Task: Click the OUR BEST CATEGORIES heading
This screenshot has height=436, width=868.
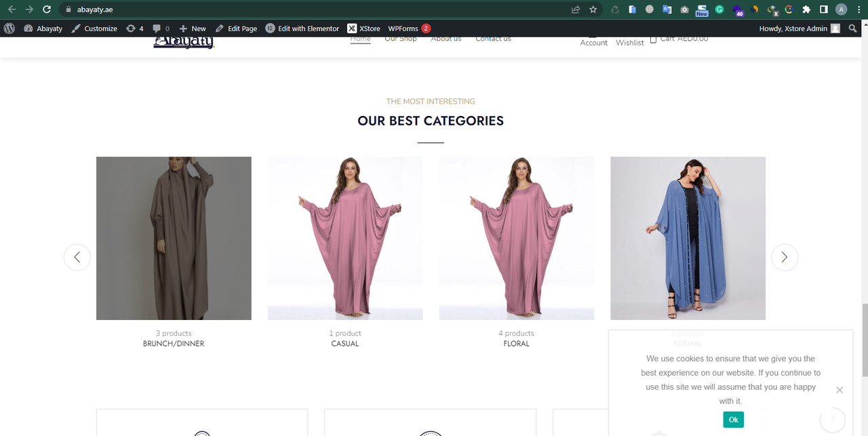Action: tap(431, 121)
